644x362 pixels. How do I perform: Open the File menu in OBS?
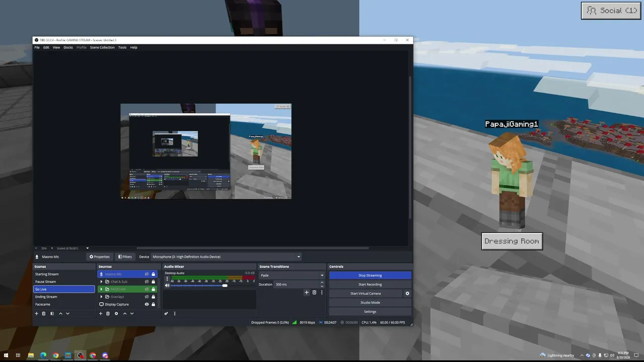coord(37,47)
